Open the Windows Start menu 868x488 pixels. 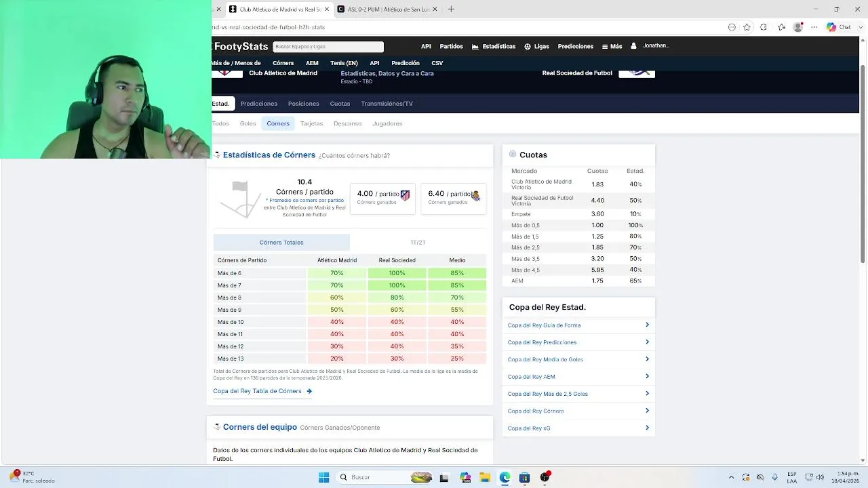pyautogui.click(x=323, y=477)
